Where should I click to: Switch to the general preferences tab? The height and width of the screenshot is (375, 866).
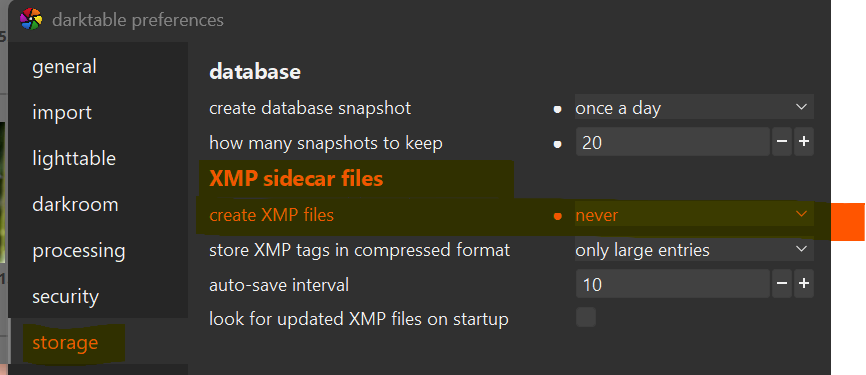click(x=65, y=66)
